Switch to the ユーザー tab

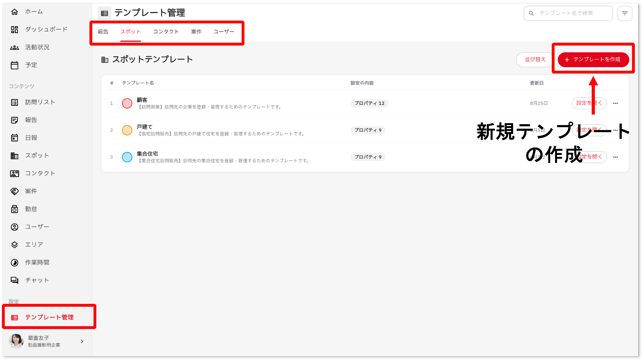pos(224,32)
